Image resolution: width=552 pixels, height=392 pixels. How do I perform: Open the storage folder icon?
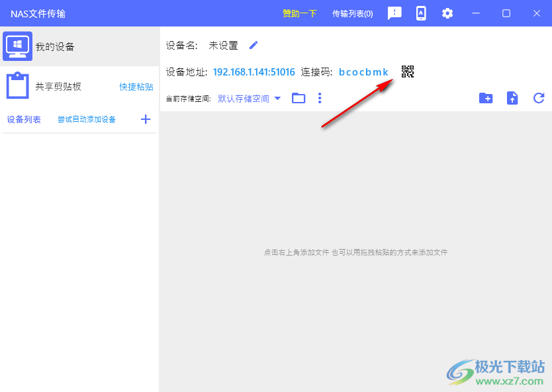[299, 98]
